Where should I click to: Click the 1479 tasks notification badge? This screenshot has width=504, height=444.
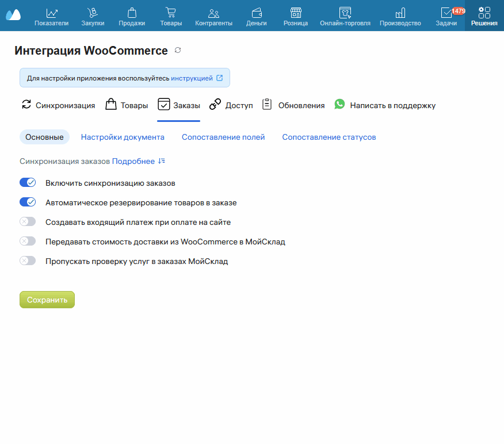point(459,11)
